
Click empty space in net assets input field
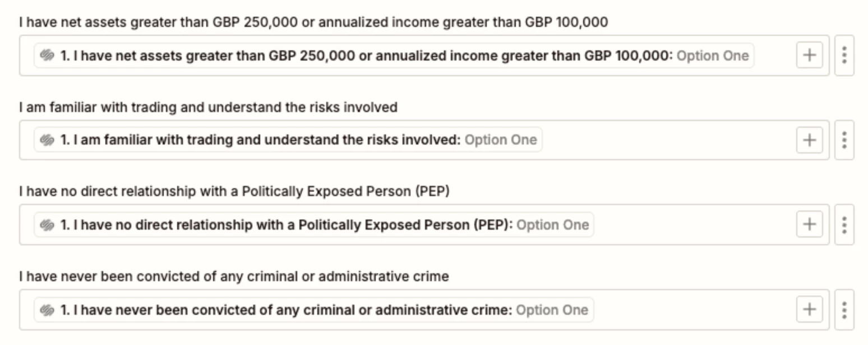[775, 55]
